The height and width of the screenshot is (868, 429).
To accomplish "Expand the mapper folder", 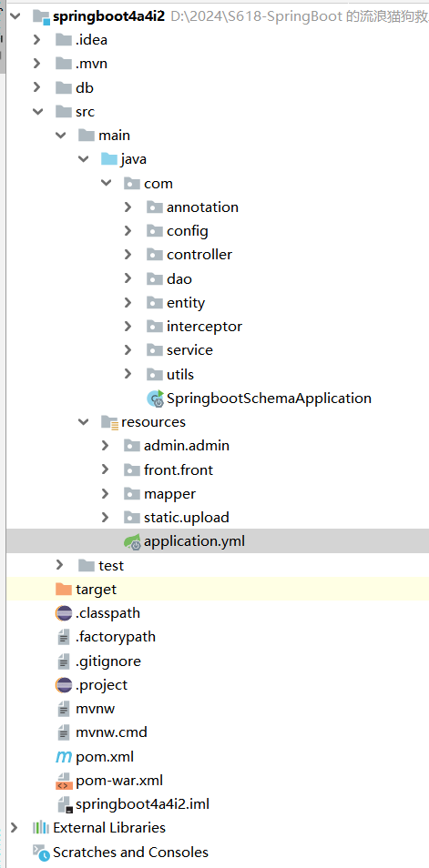I will (106, 494).
